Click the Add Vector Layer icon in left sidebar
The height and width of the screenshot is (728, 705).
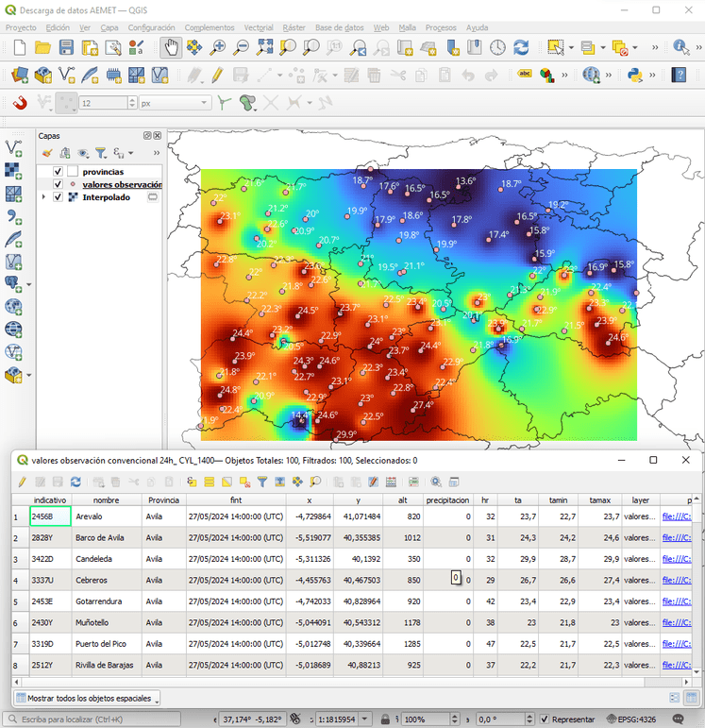pos(13,148)
